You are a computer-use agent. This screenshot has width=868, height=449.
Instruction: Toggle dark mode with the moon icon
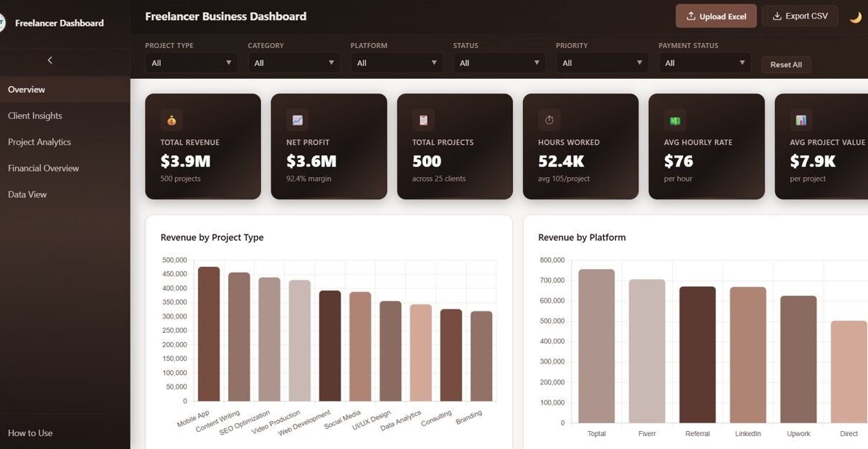click(855, 17)
